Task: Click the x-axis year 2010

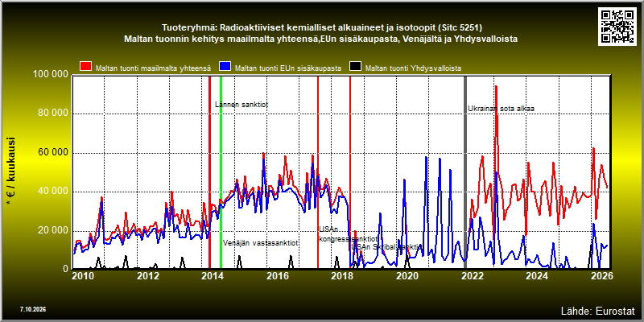Action: point(85,276)
